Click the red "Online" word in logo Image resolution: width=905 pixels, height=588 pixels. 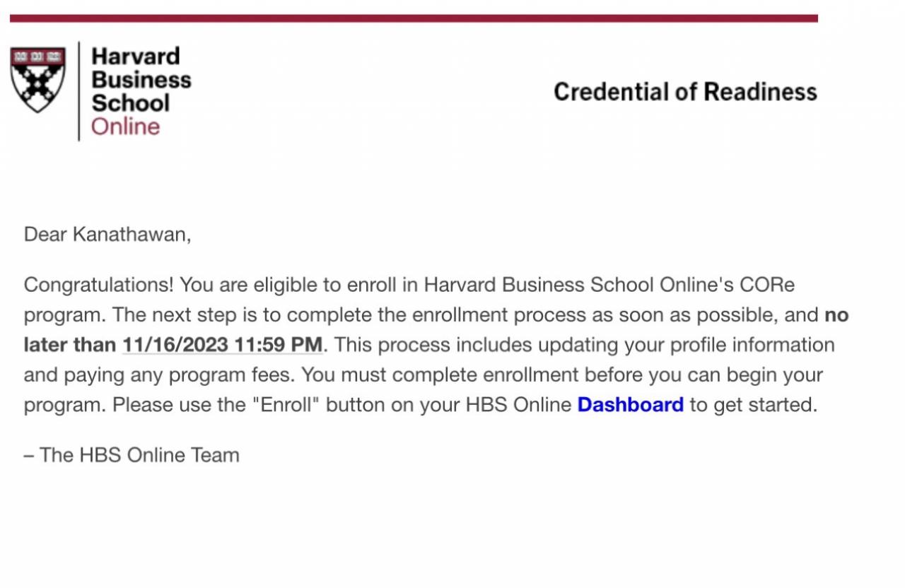tap(125, 127)
